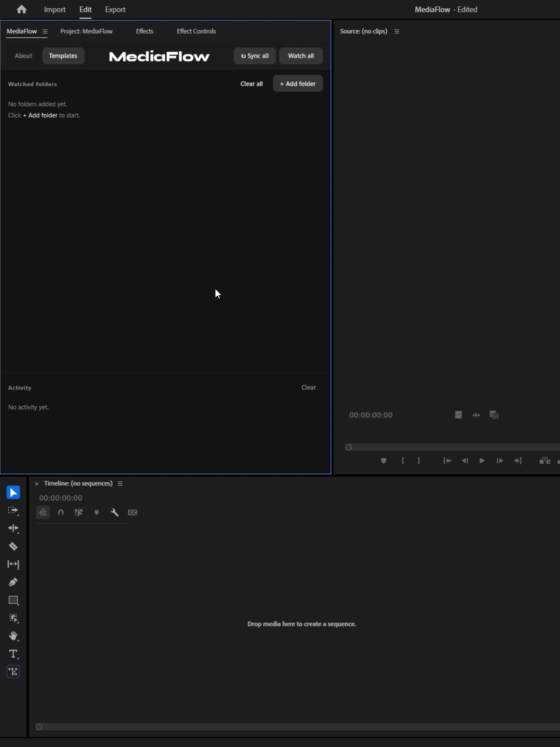Select the Type tool
The width and height of the screenshot is (560, 747).
[x=13, y=654]
